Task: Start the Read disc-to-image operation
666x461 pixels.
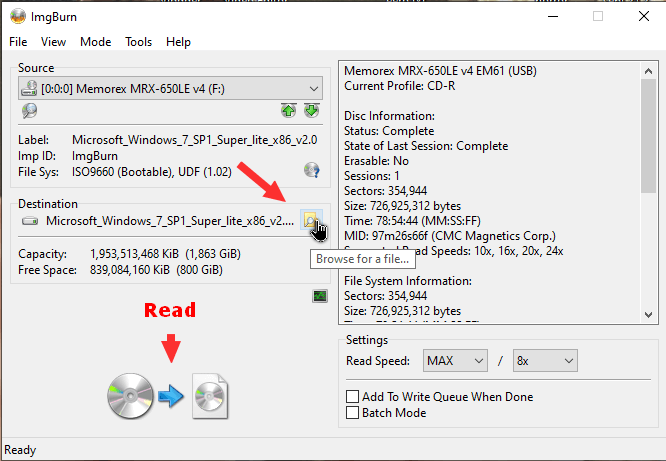Action: 169,396
